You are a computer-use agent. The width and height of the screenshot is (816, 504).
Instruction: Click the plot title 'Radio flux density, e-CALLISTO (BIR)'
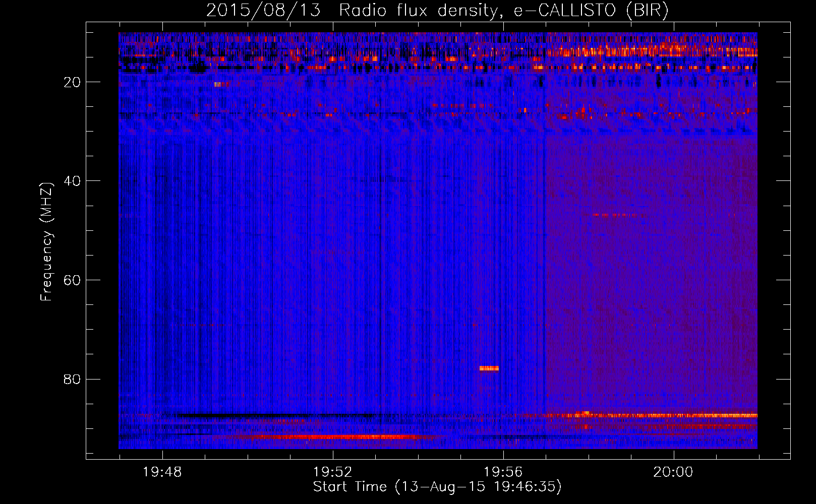[x=503, y=11]
